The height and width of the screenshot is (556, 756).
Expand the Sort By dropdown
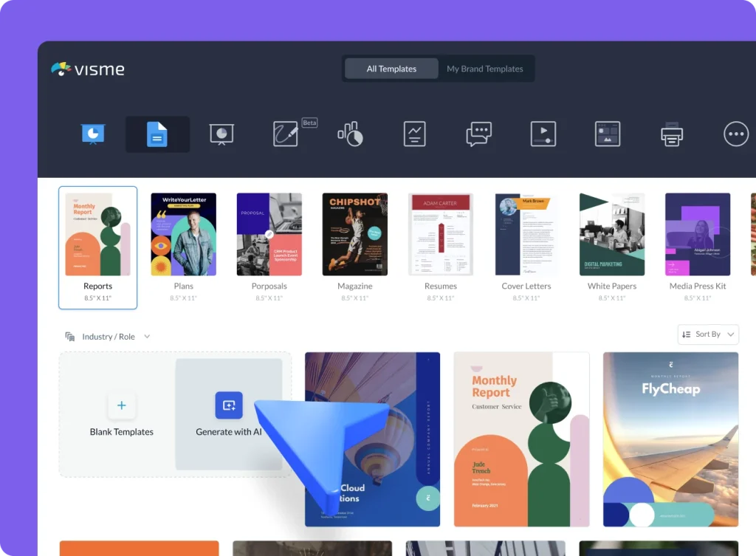tap(707, 334)
